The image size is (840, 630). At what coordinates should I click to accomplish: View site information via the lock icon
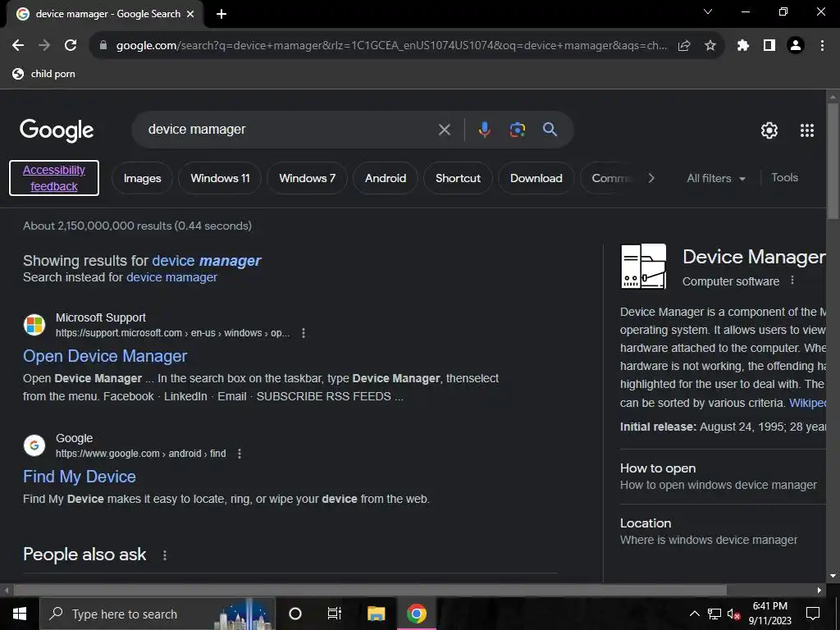103,46
